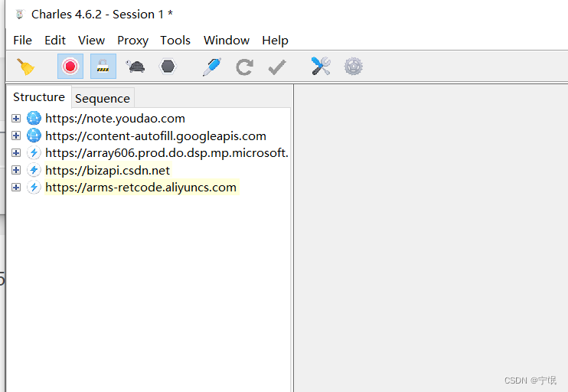Validate the selected response with the checkmark icon
The width and height of the screenshot is (568, 392).
point(277,67)
